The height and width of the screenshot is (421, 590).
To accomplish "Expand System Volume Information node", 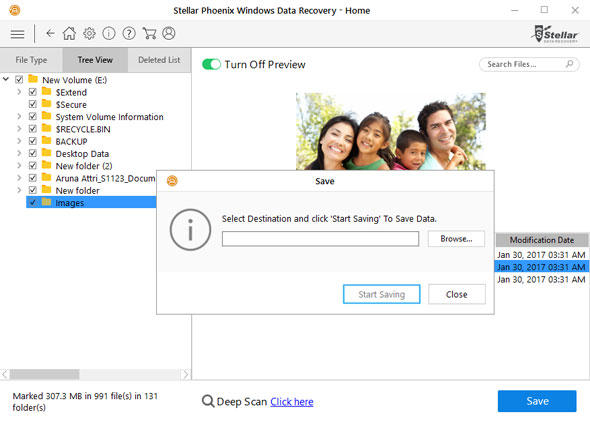I will [19, 117].
